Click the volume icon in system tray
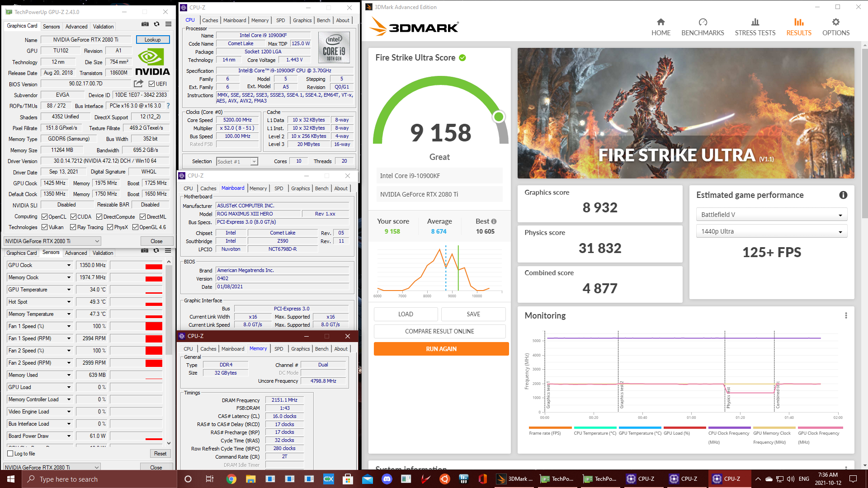 pos(790,479)
